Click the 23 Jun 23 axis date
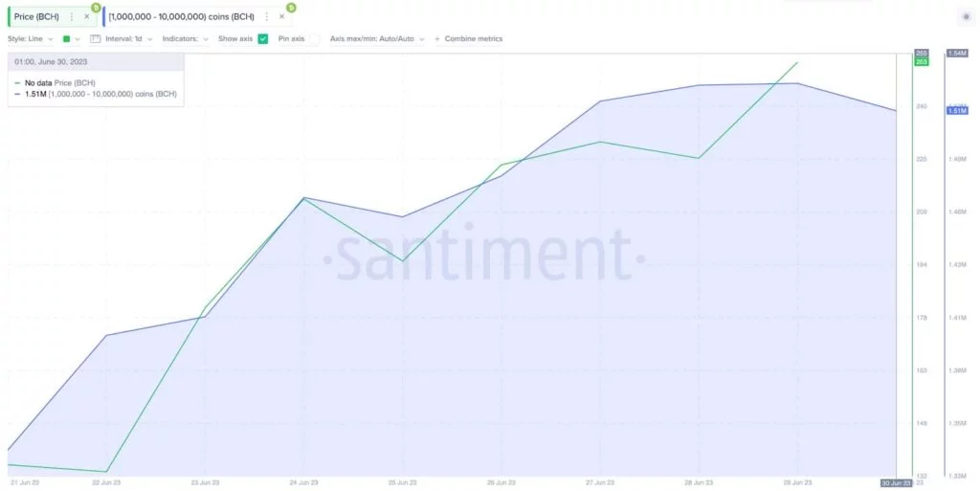Screen dimensions: 980x491 point(205,483)
